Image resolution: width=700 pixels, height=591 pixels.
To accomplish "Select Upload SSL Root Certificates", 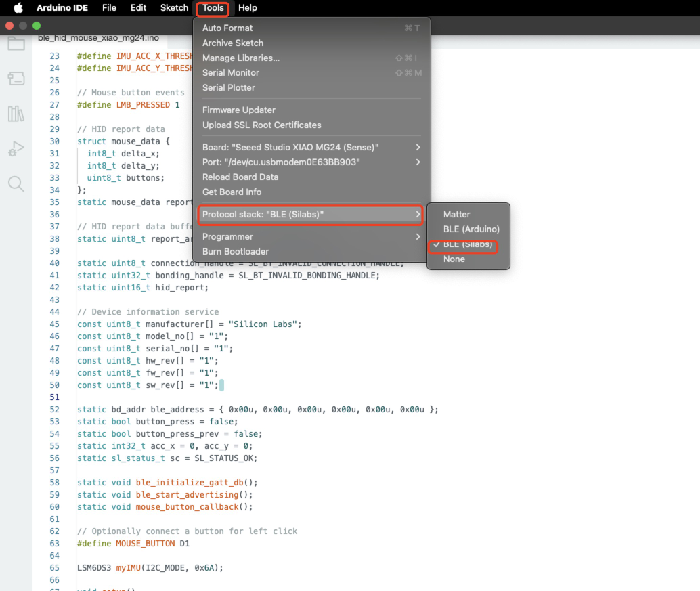I will point(311,125).
